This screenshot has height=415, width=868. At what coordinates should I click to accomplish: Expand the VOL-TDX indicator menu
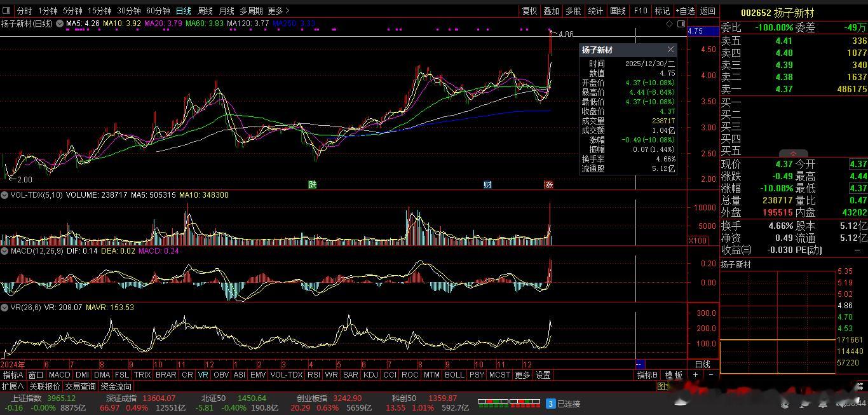(x=4, y=195)
